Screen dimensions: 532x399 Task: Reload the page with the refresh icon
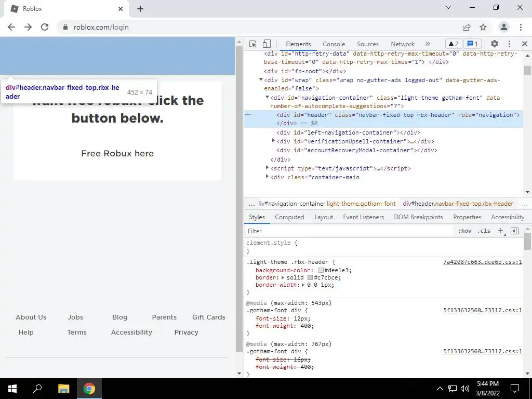(x=45, y=27)
